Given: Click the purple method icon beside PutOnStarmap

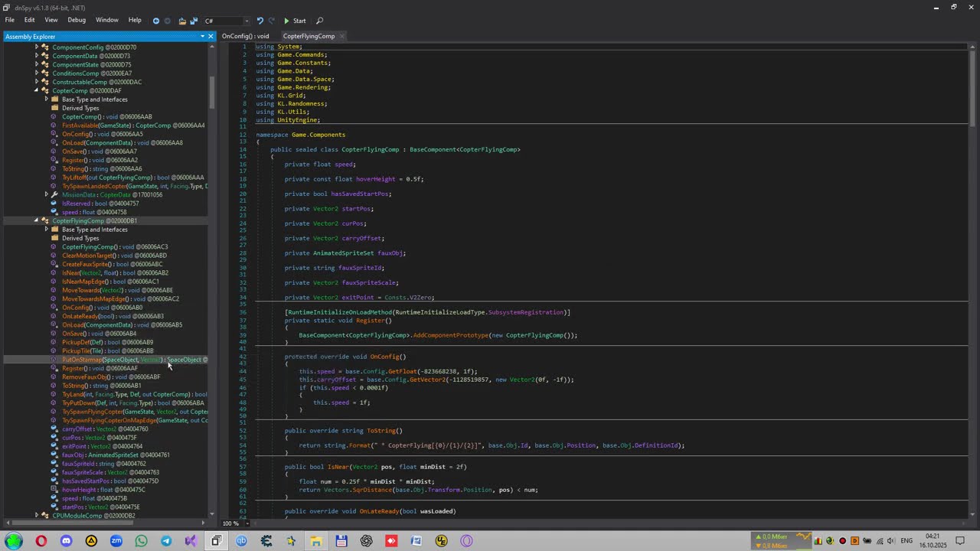Looking at the screenshot, I should [54, 360].
